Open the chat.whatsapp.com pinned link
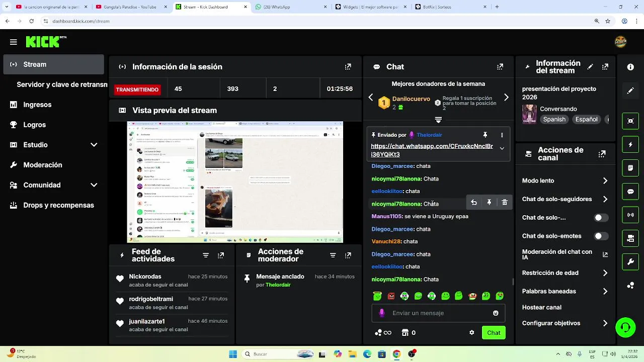Image resolution: width=644 pixels, height=362 pixels. click(432, 150)
